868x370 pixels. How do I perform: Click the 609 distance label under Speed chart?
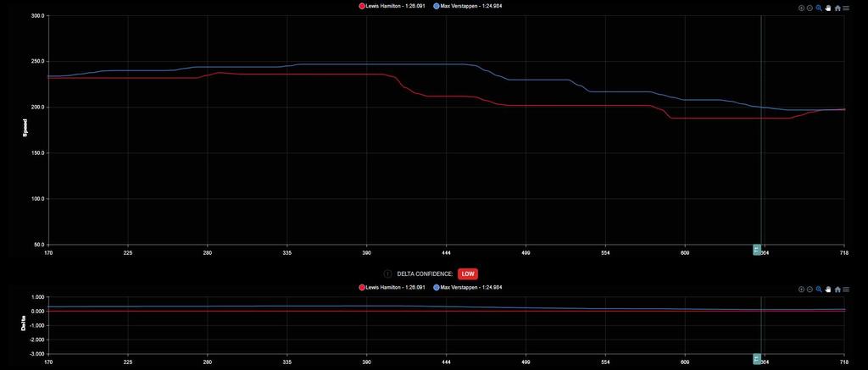click(x=685, y=252)
